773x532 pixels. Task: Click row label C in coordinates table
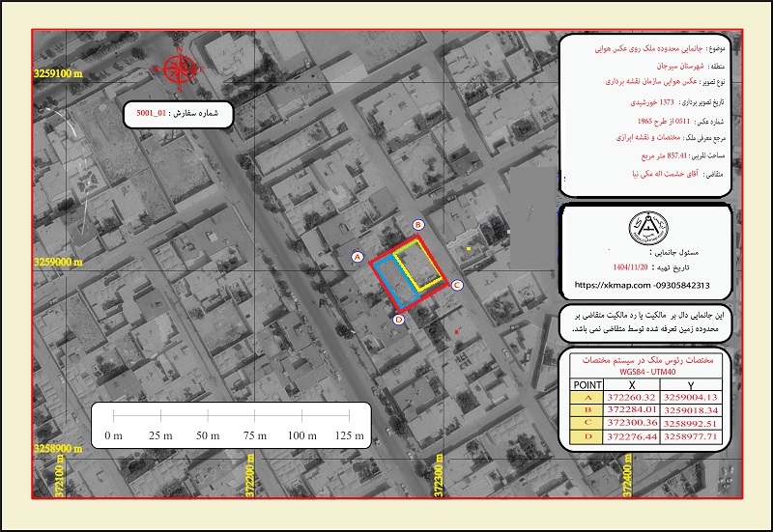click(x=587, y=423)
